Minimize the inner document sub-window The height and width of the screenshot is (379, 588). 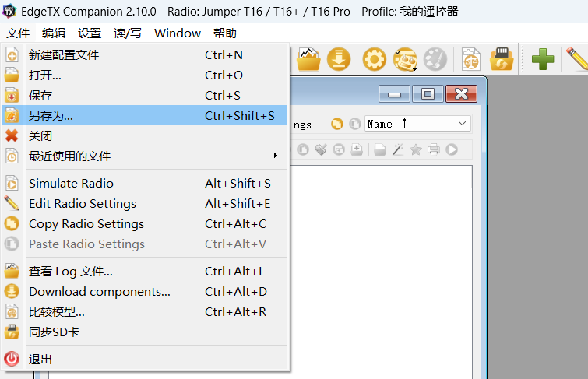394,94
